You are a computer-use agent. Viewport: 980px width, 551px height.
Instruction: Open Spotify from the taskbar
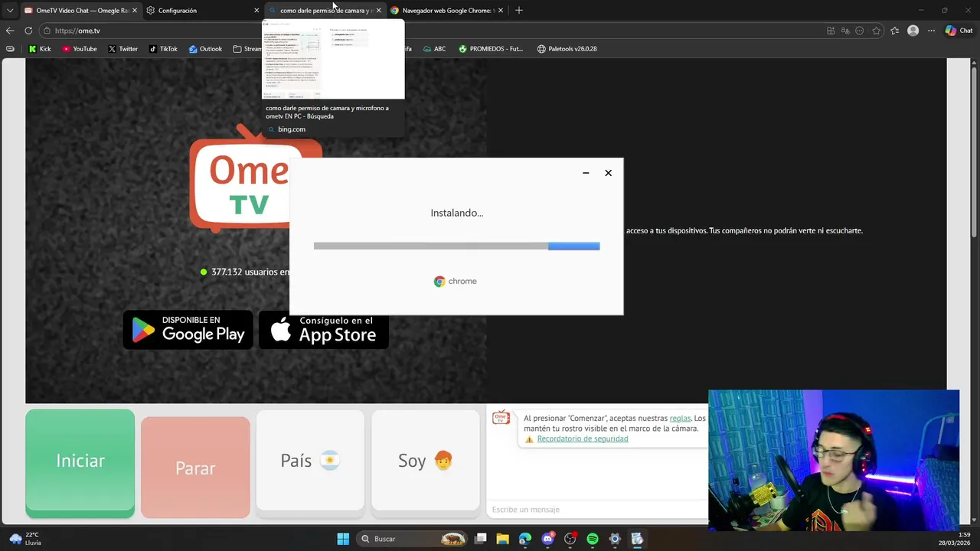pos(593,539)
